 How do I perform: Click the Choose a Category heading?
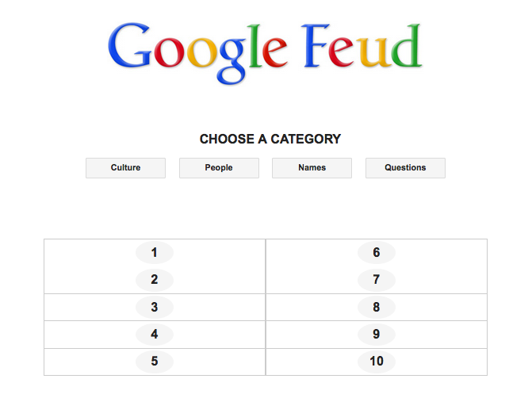click(270, 140)
